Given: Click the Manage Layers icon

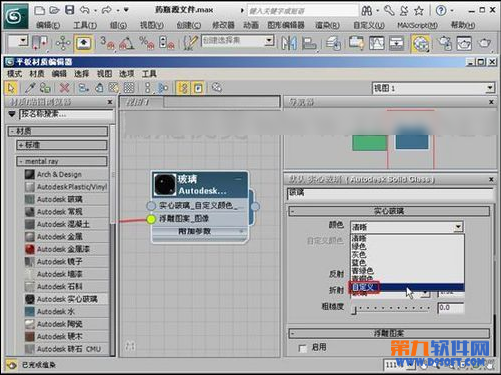Looking at the screenshot, I should [333, 43].
